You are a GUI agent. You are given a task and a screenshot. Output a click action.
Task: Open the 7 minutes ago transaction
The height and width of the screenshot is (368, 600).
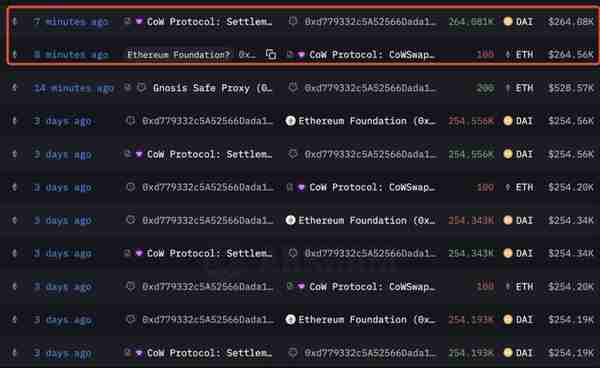(x=71, y=22)
